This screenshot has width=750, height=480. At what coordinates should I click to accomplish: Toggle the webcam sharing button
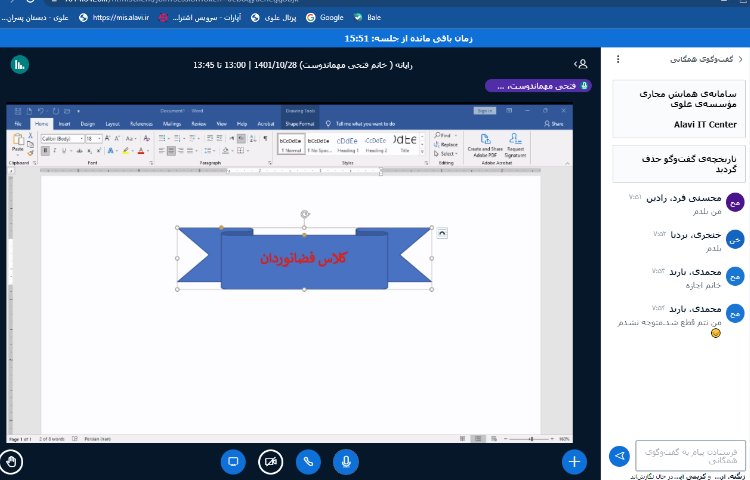(x=270, y=461)
